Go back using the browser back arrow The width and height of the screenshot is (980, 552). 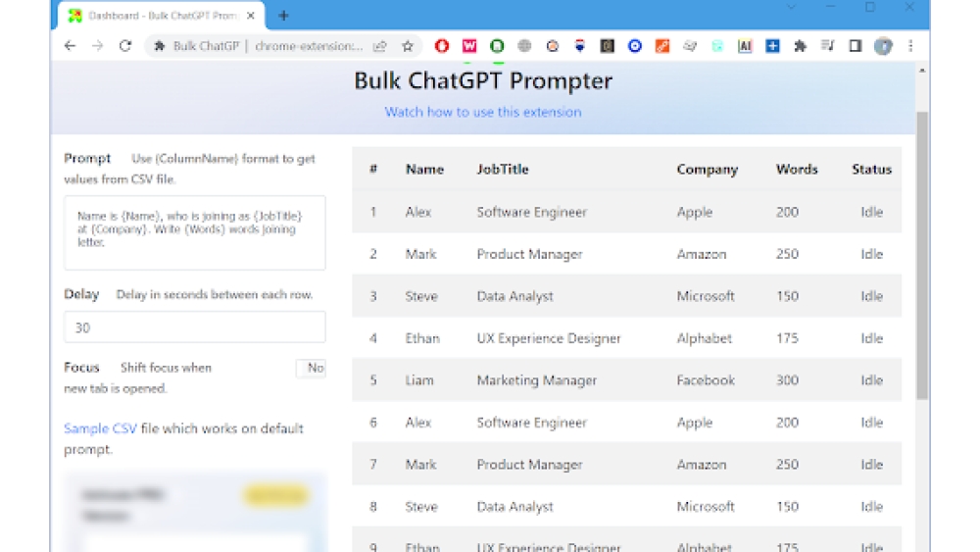tap(70, 46)
